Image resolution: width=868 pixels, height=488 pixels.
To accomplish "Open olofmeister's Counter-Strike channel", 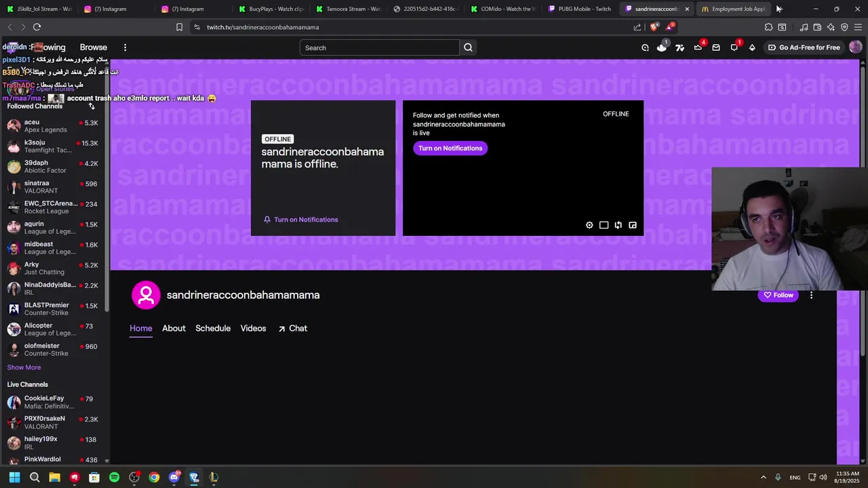I will [x=53, y=350].
